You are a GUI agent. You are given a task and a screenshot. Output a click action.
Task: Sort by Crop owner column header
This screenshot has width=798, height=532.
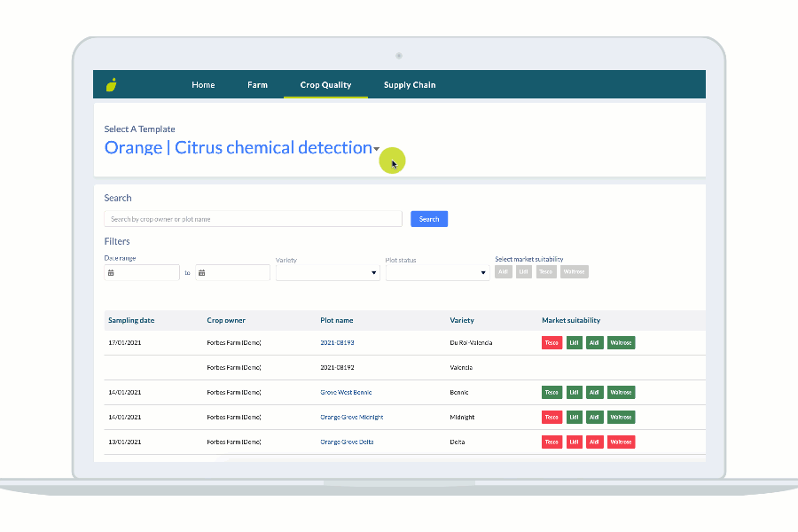pos(226,320)
